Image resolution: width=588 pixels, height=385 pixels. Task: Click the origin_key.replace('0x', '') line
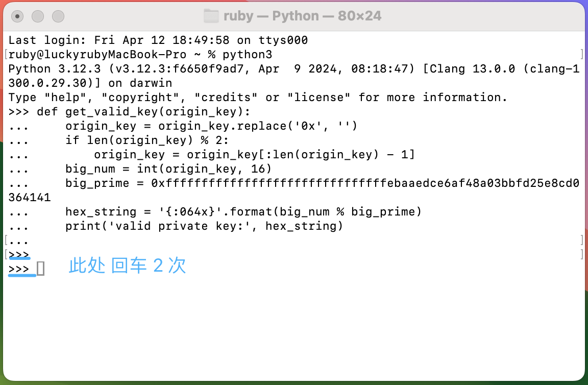[x=211, y=126]
